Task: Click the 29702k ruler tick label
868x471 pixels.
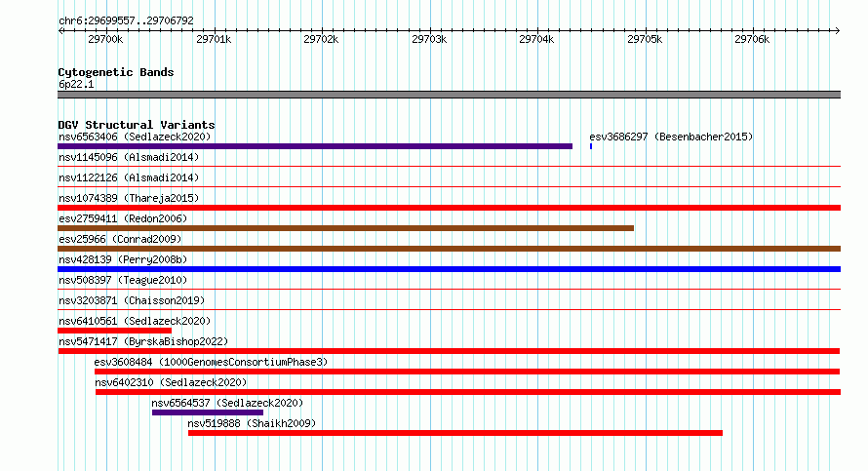Action: click(321, 39)
